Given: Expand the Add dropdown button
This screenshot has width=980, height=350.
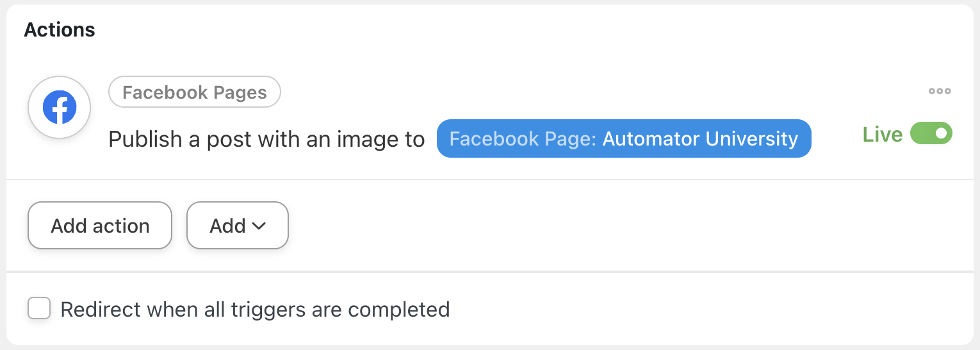Looking at the screenshot, I should pos(238,226).
